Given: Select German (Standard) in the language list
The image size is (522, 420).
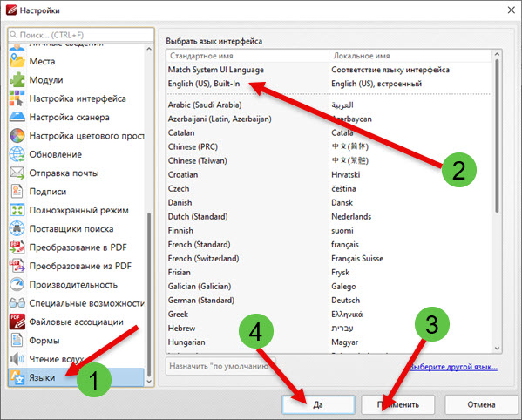Looking at the screenshot, I should [329, 301].
